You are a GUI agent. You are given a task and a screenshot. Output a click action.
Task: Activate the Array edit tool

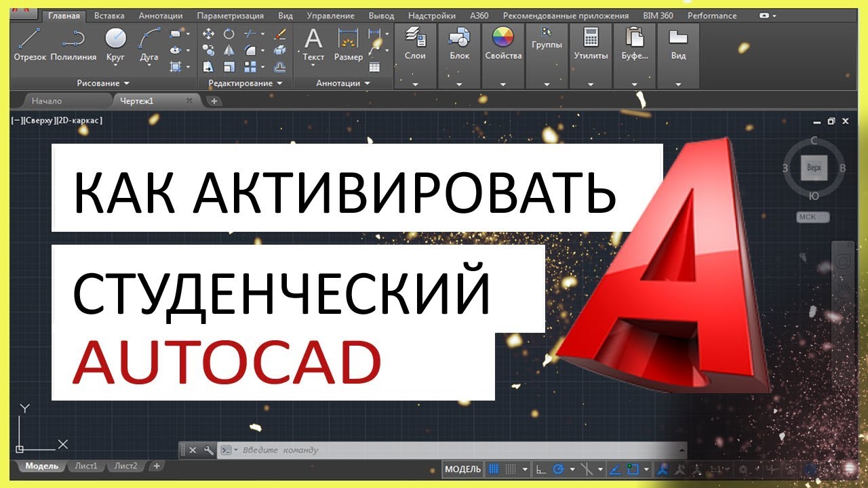[250, 66]
